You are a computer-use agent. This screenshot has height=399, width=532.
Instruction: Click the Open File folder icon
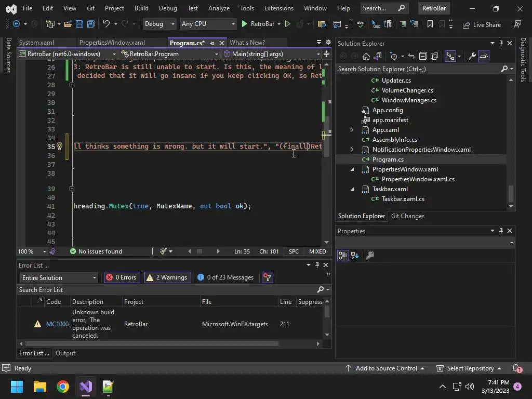[x=68, y=24]
